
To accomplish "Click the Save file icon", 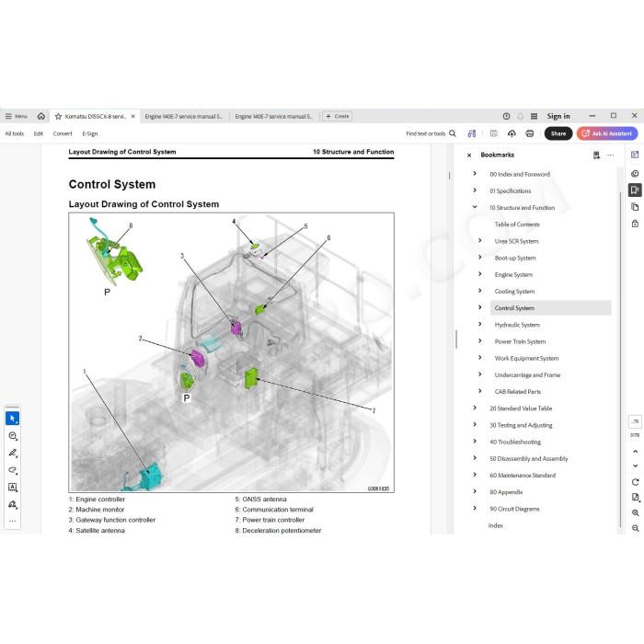I will (494, 133).
